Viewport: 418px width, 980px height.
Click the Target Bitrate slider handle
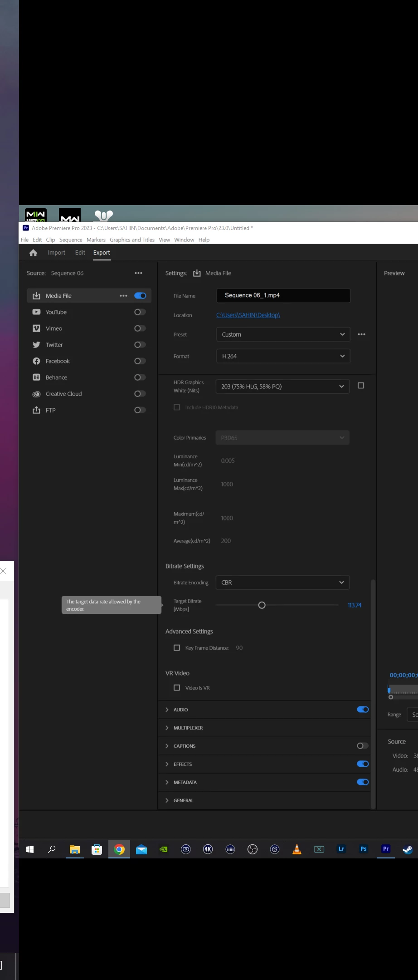click(262, 605)
